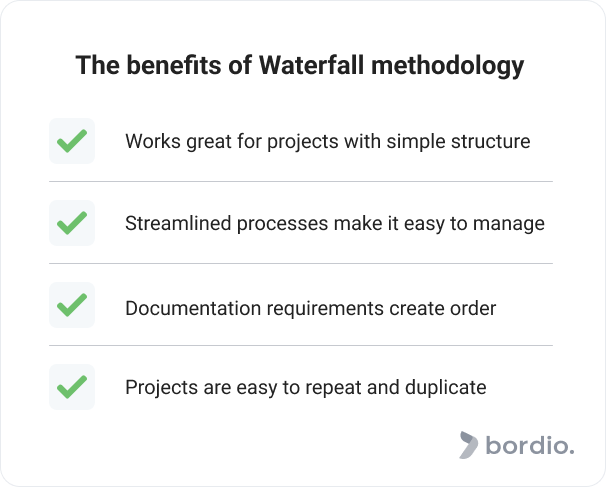Click the word 'benefits' in the heading
The width and height of the screenshot is (606, 487).
[x=174, y=65]
